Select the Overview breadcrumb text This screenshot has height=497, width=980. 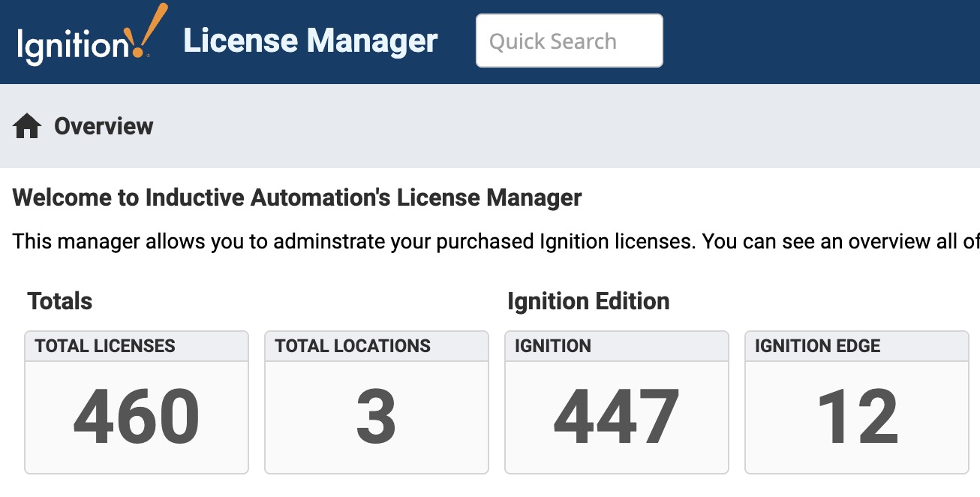tap(104, 126)
